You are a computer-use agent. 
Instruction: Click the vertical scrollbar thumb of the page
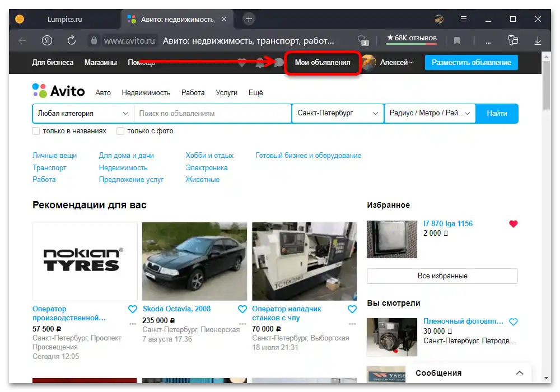tap(546, 85)
